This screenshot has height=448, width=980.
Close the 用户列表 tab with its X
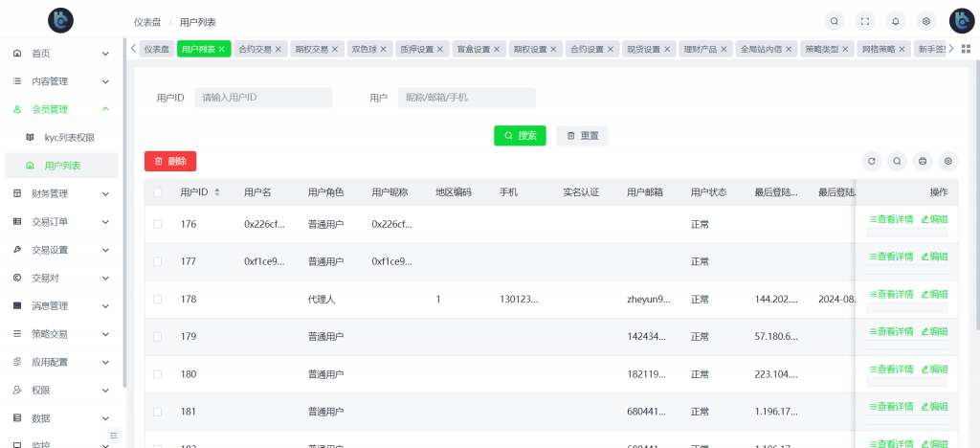point(222,49)
